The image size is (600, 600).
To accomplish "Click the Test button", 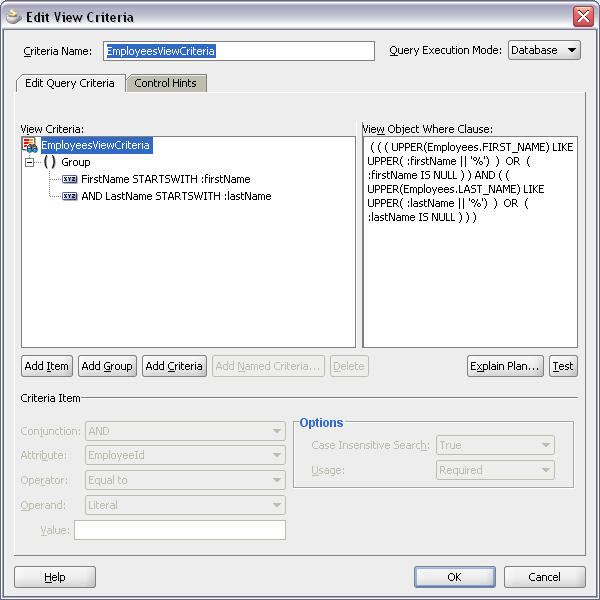I will (x=563, y=366).
